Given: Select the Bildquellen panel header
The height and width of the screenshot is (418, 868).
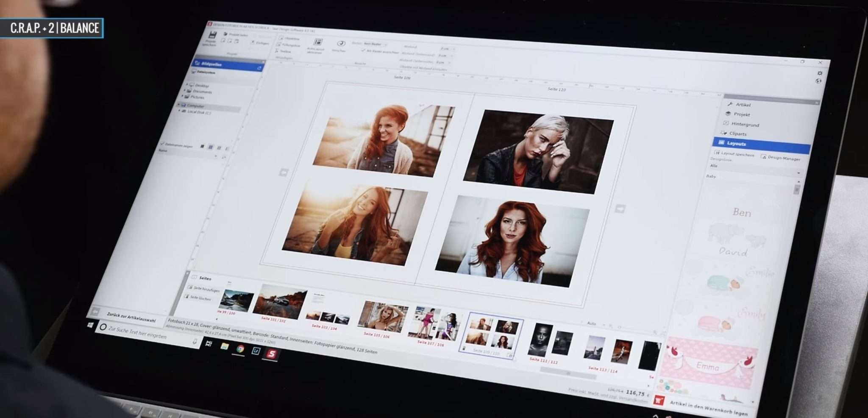Looking at the screenshot, I should coord(228,65).
